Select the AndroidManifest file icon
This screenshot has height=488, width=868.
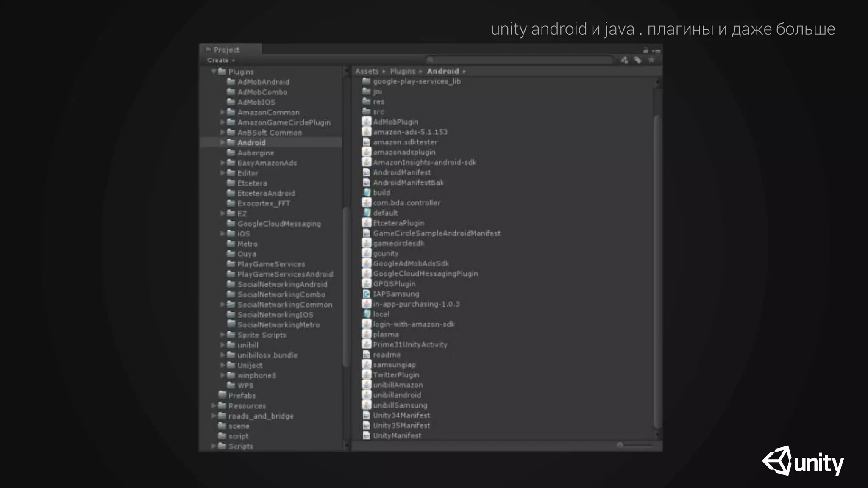(367, 172)
